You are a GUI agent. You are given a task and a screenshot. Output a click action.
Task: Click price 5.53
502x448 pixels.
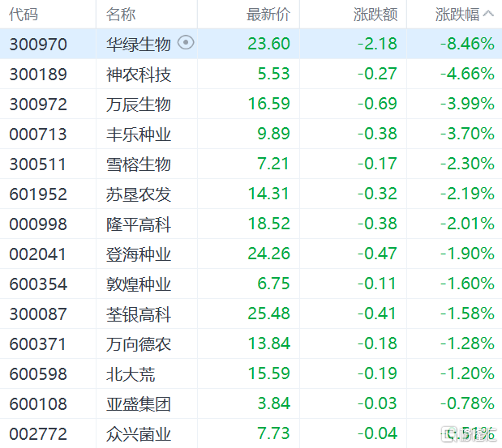coord(273,74)
